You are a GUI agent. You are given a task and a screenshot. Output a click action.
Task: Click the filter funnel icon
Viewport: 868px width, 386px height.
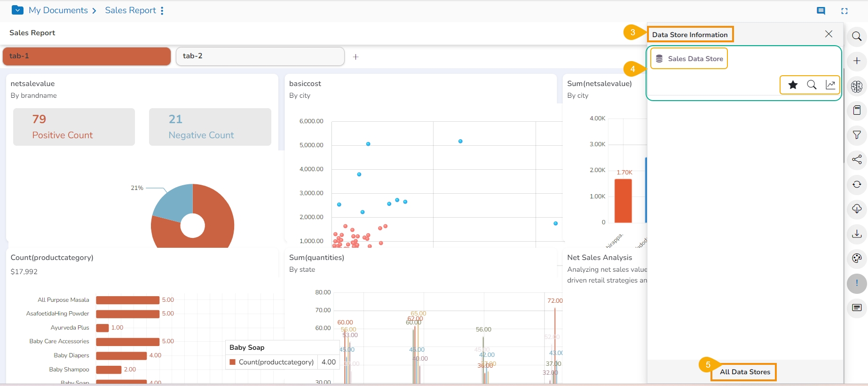(x=857, y=135)
